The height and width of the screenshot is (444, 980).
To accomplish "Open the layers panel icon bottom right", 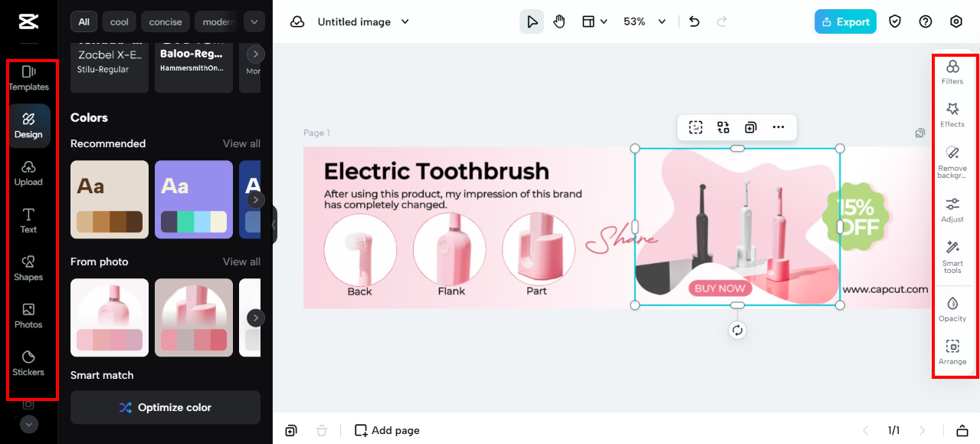I will (962, 430).
